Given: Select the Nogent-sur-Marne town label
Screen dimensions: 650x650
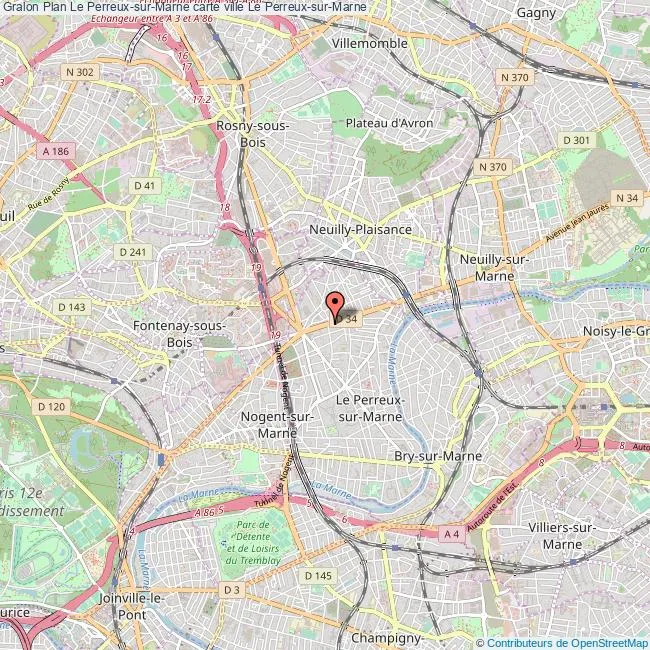Looking at the screenshot, I should [277, 425].
